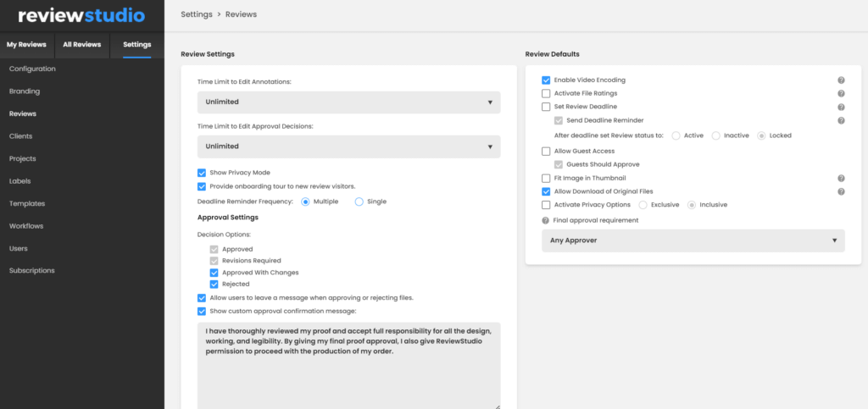Switch to the My Reviews tab
868x409 pixels.
26,45
